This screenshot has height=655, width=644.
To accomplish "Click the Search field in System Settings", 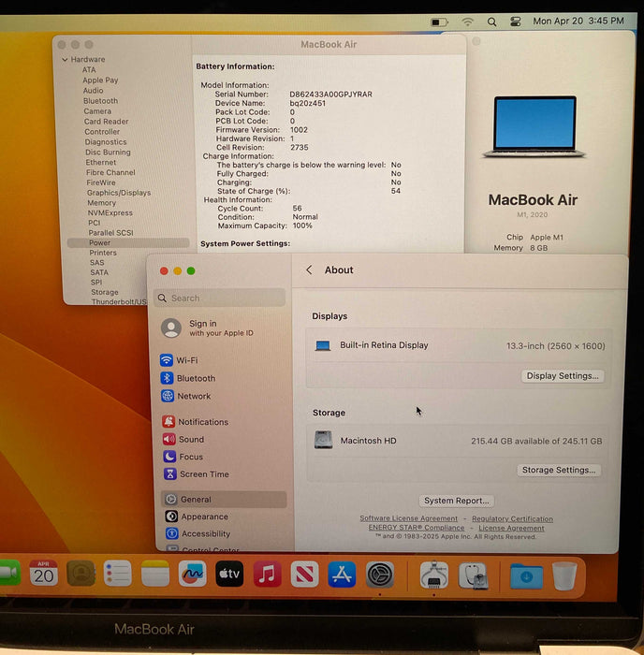I will (220, 298).
